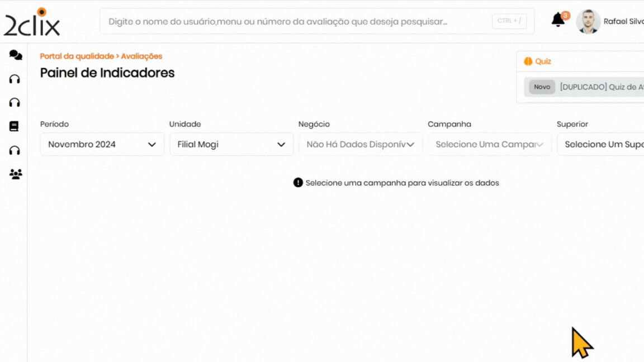The image size is (644, 362).
Task: Expand the Unidade dropdown showing Filial Mogi
Action: (x=231, y=144)
